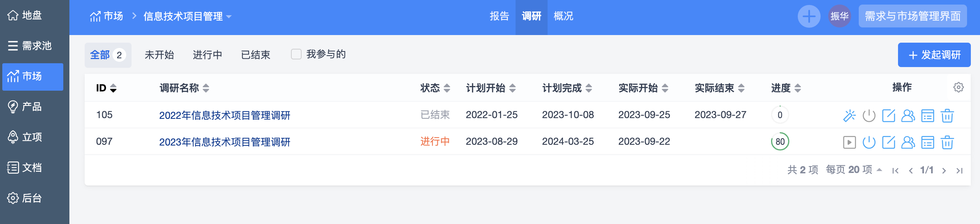Click the 80 progress ring
The width and height of the screenshot is (980, 224).
tap(780, 142)
